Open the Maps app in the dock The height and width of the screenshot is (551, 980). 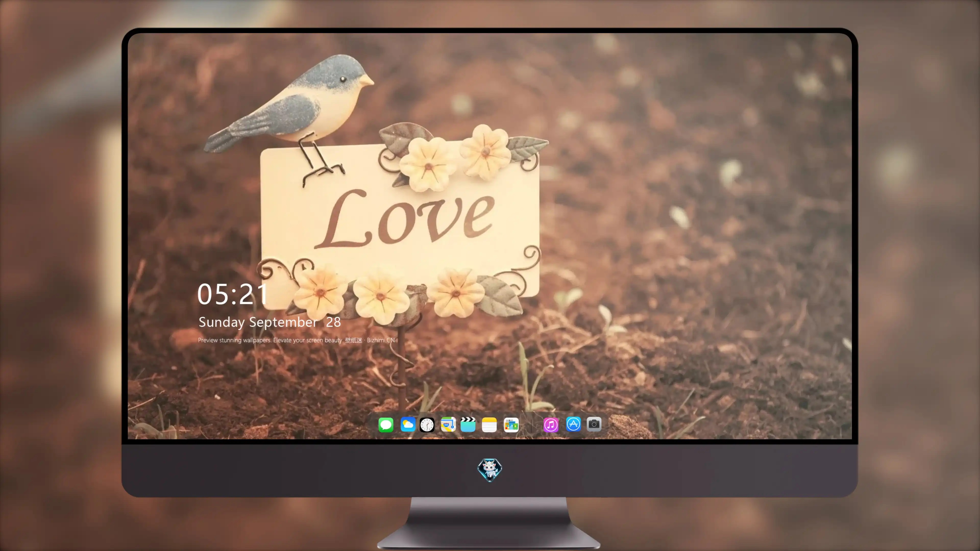(448, 424)
